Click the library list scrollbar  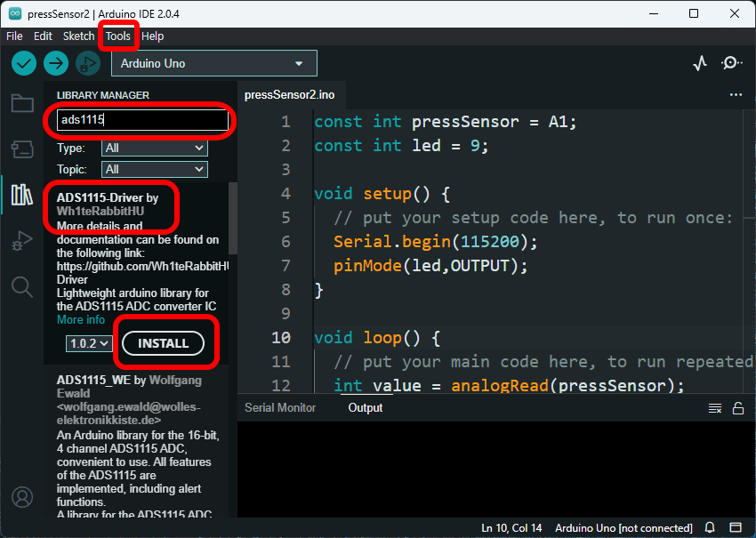pyautogui.click(x=232, y=218)
